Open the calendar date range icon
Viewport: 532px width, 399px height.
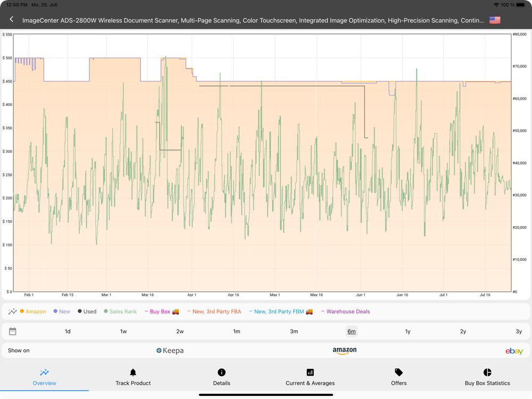(13, 331)
